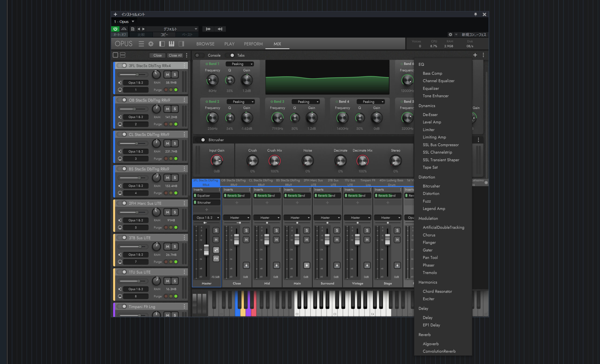Toggle the keyboard display icon

[172, 44]
